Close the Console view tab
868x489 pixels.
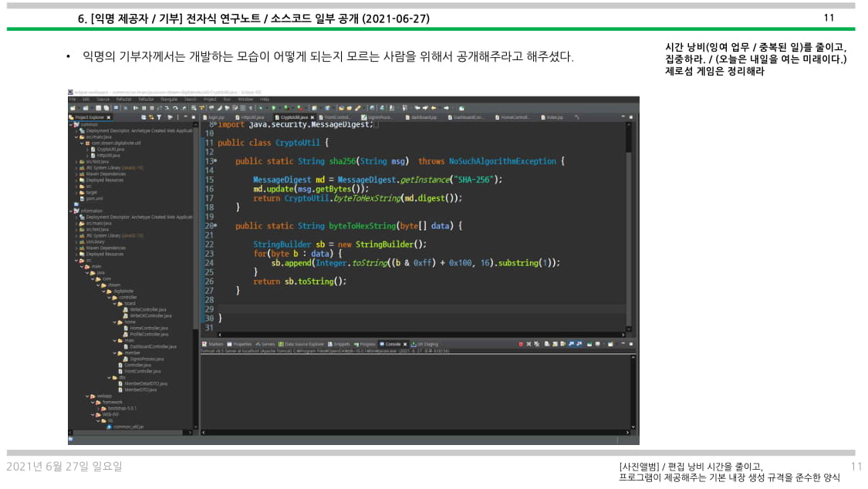pyautogui.click(x=405, y=344)
